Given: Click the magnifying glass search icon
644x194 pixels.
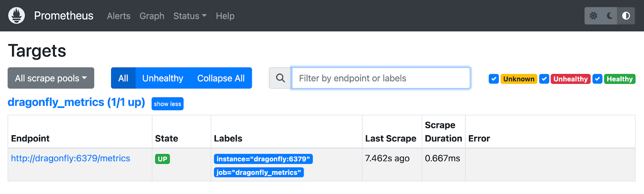Looking at the screenshot, I should tap(280, 78).
